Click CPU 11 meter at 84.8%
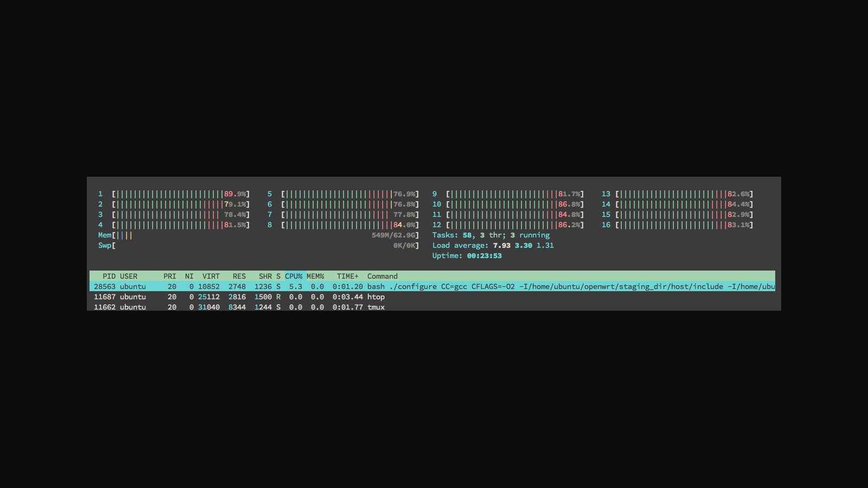Screen dimensions: 868x488 point(508,214)
